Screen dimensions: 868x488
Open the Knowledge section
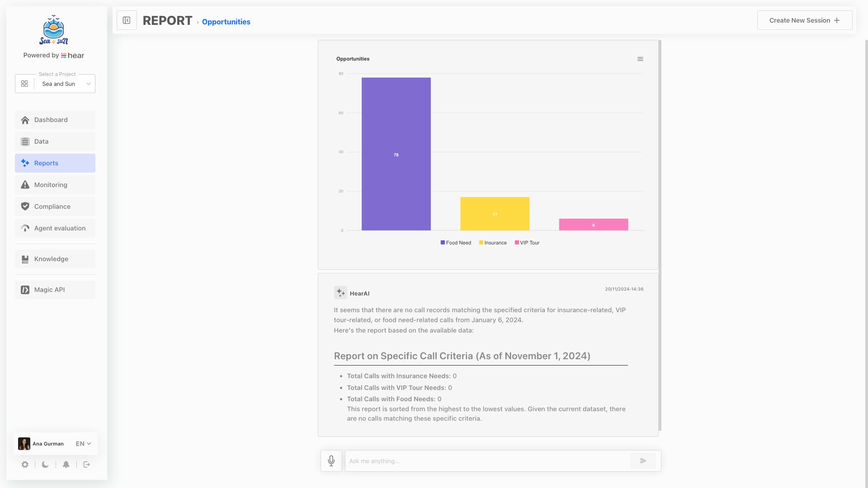51,259
